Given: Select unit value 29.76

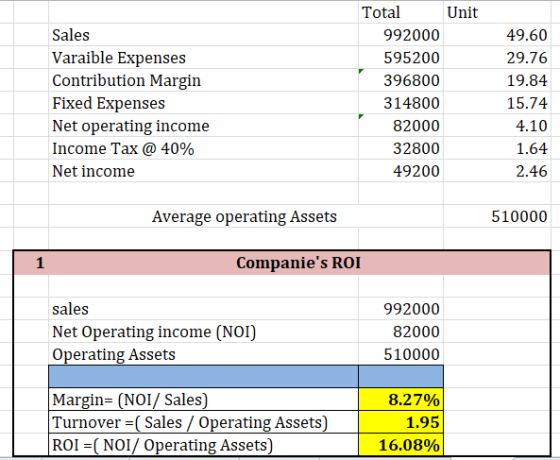Looking at the screenshot, I should click(x=497, y=58).
